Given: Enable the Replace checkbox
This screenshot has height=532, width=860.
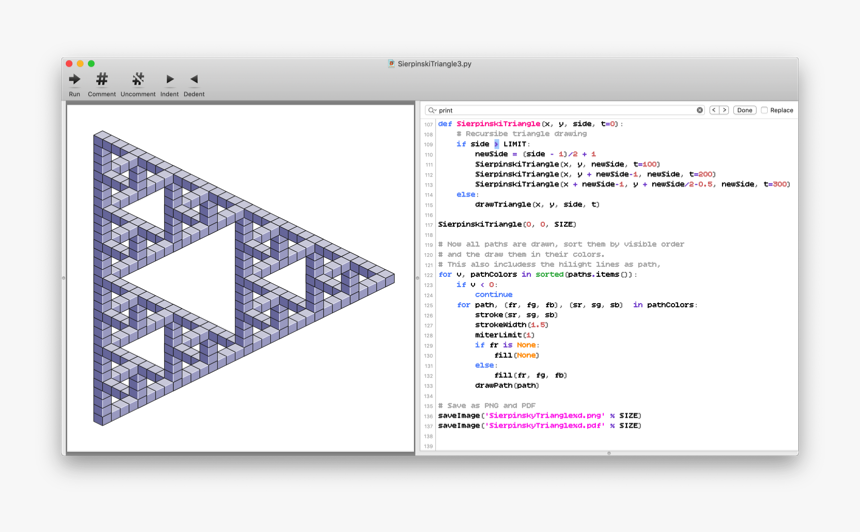Looking at the screenshot, I should click(x=765, y=110).
